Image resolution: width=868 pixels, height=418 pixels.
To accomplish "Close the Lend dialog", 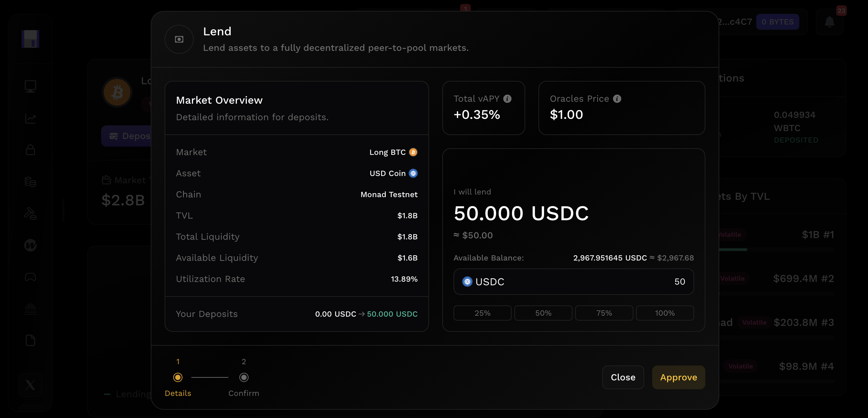I will click(623, 377).
